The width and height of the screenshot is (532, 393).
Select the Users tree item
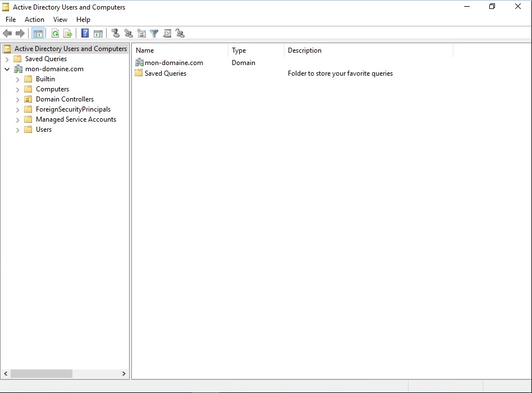(44, 129)
